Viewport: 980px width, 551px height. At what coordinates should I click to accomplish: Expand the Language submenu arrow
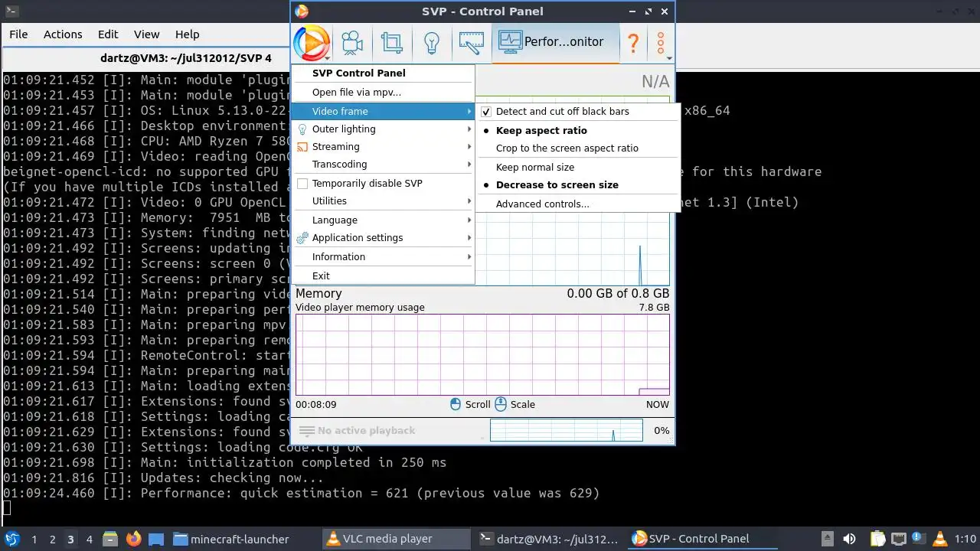[469, 220]
